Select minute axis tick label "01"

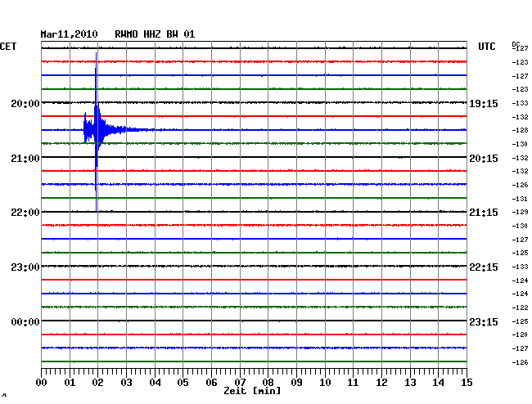[x=70, y=383]
